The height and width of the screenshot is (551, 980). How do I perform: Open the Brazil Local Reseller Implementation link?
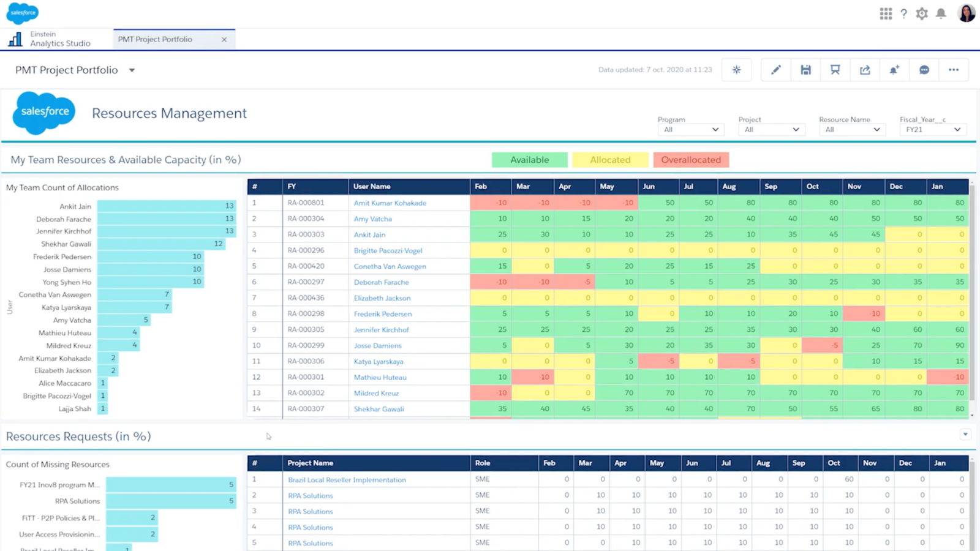tap(347, 479)
